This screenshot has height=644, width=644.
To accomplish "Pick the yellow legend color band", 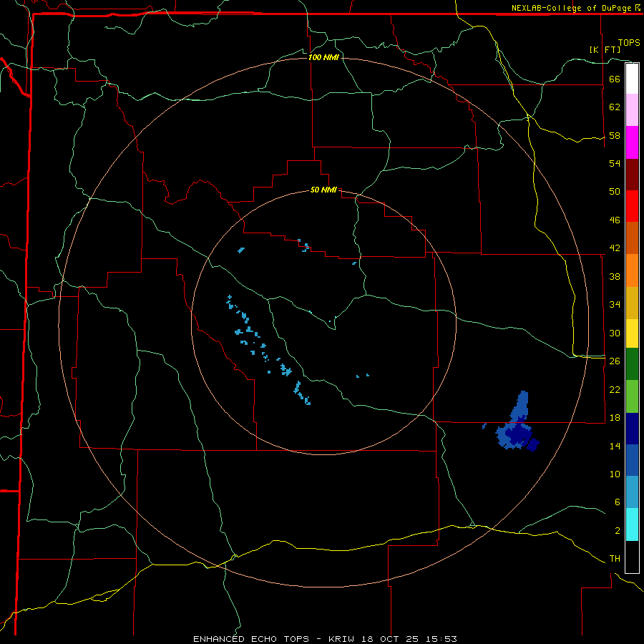I will [632, 333].
